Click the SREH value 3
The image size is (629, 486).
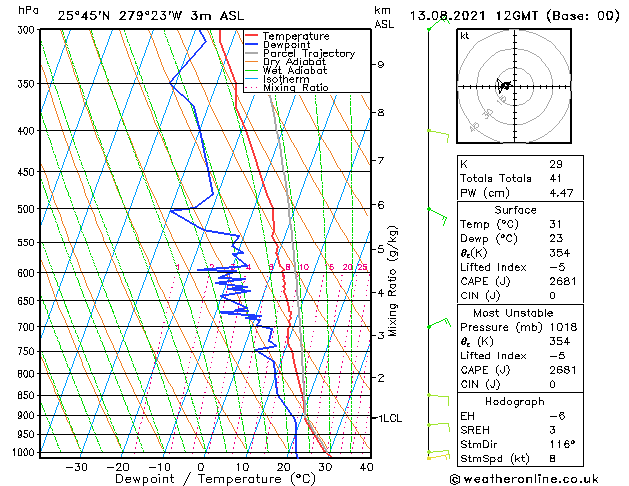click(552, 430)
